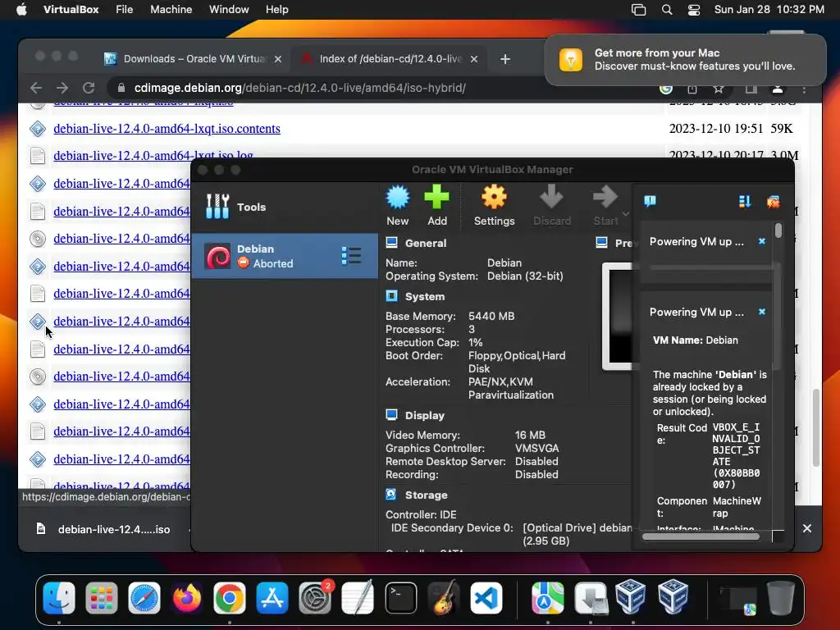Open Visual Studio Code from the Dock

click(486, 598)
